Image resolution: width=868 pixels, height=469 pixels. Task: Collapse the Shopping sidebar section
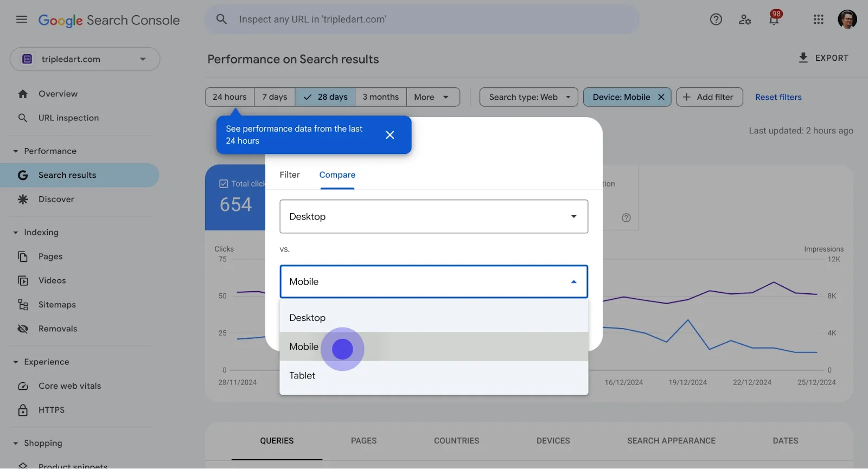click(16, 444)
